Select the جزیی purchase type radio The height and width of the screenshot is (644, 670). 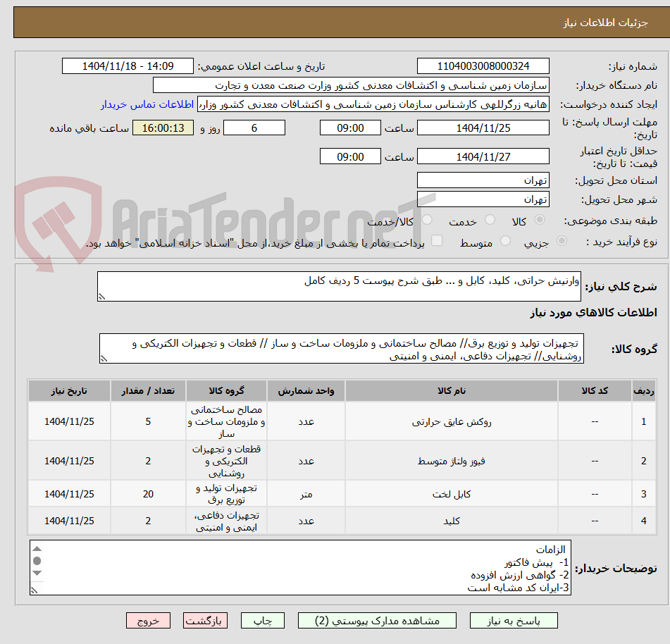point(562,241)
